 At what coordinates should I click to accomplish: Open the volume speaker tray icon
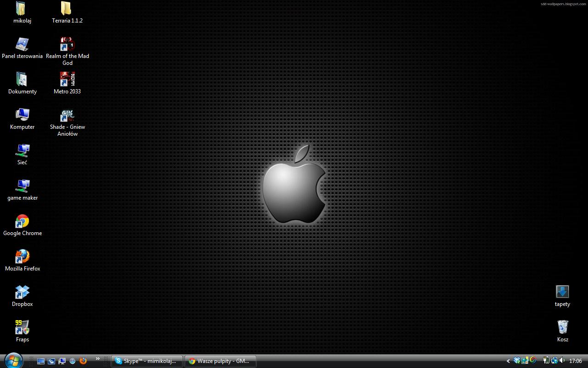(562, 361)
